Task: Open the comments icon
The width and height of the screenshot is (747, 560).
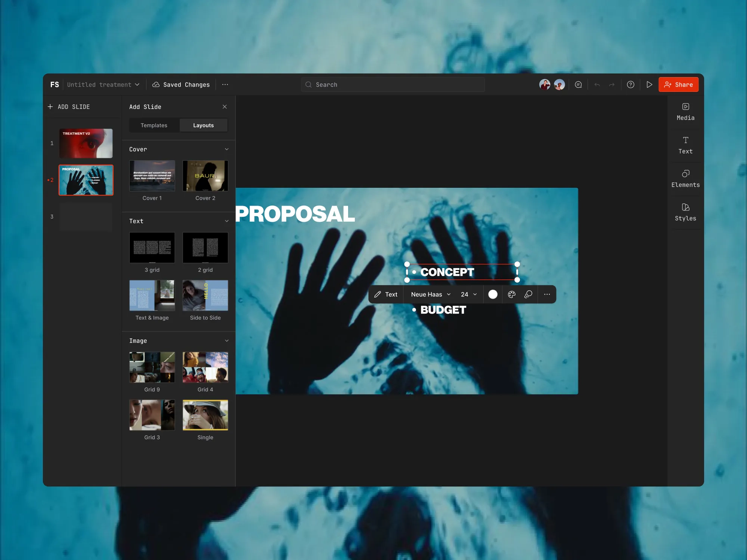Action: pyautogui.click(x=578, y=85)
